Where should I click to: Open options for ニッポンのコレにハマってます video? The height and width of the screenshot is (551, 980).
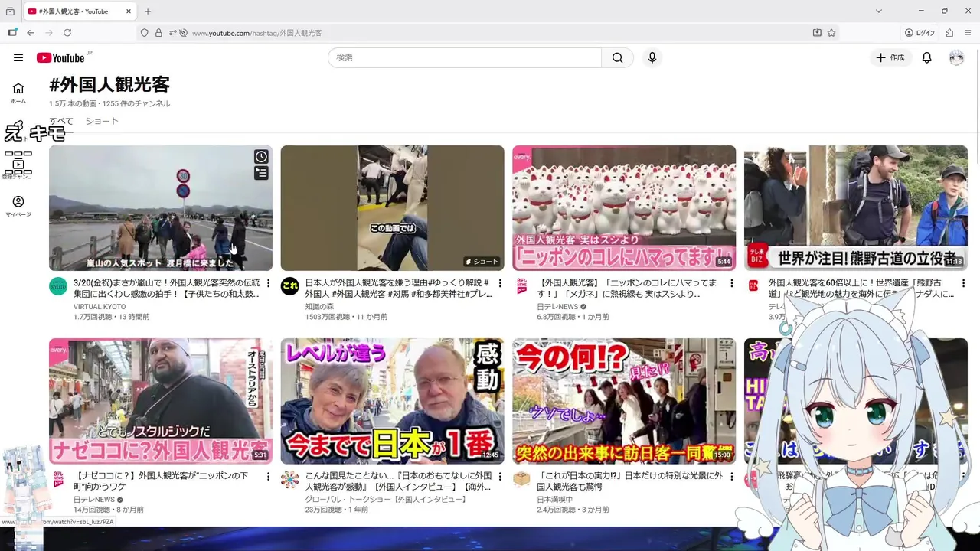click(x=731, y=283)
